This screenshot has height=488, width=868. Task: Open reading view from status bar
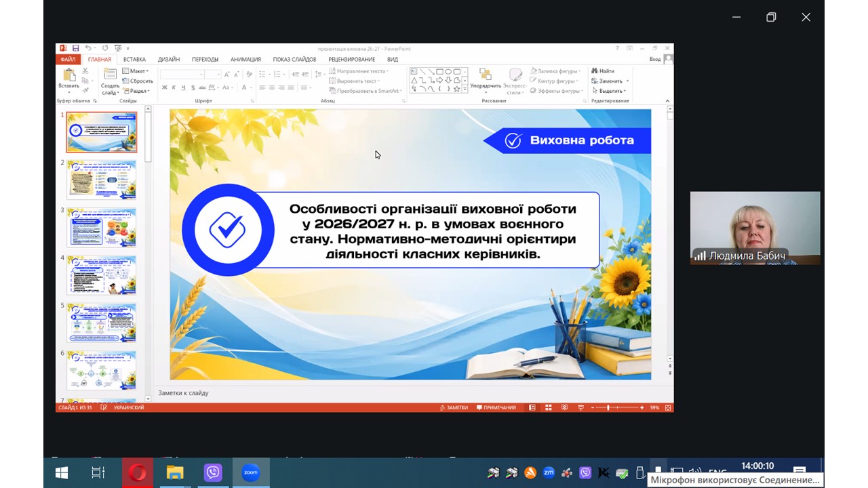pyautogui.click(x=564, y=407)
